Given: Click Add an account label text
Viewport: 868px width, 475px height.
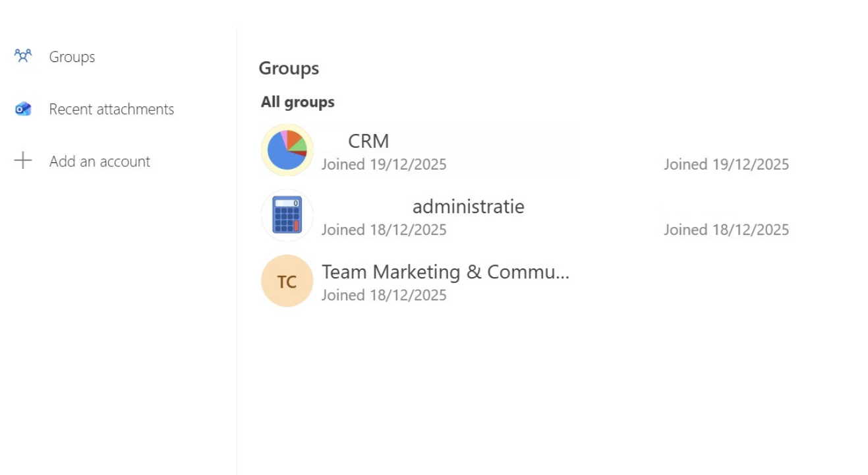Looking at the screenshot, I should click(x=100, y=160).
